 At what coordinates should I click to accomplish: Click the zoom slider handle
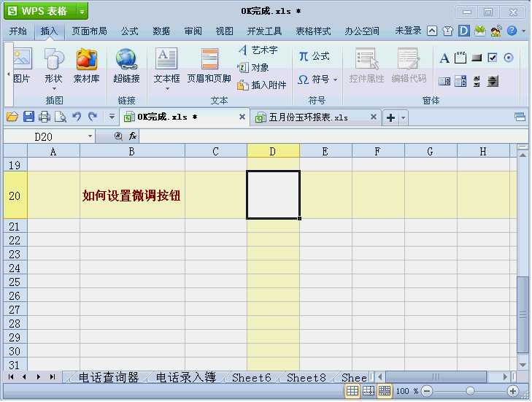[x=470, y=391]
